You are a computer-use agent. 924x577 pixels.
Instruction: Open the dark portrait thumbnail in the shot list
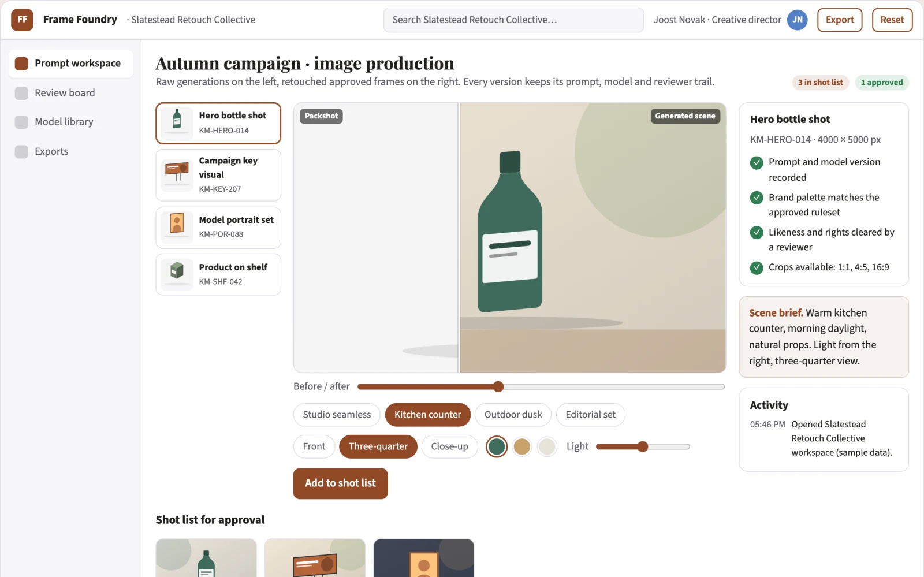(x=424, y=558)
